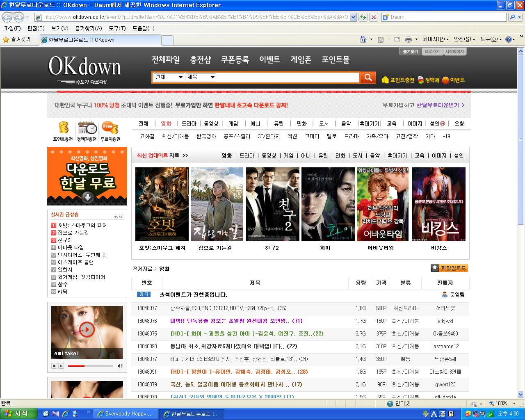
Task: Click the IE Print icon
Action: [409, 39]
